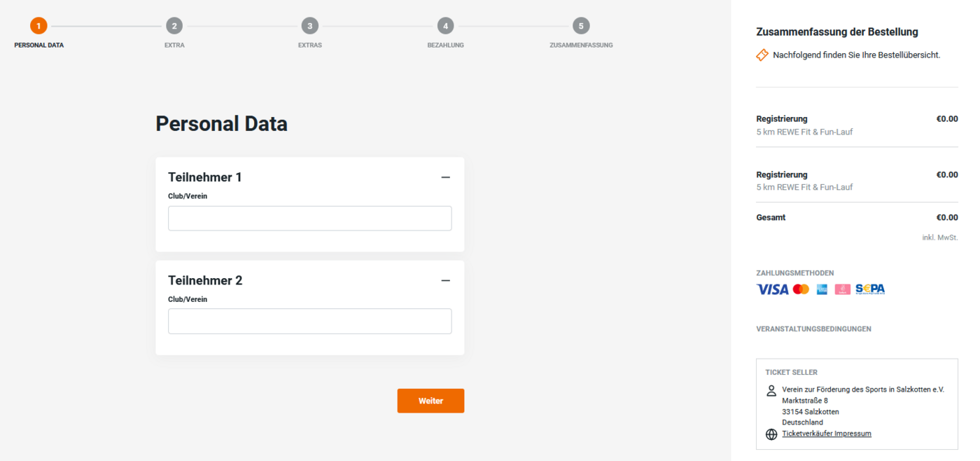Go to step 3 Extras

click(x=309, y=26)
